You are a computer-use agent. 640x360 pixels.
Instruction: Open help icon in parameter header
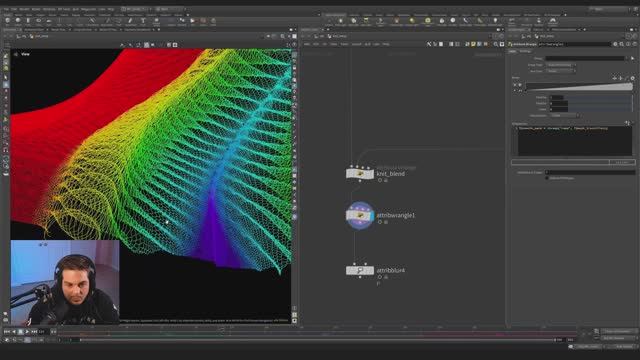pos(635,44)
